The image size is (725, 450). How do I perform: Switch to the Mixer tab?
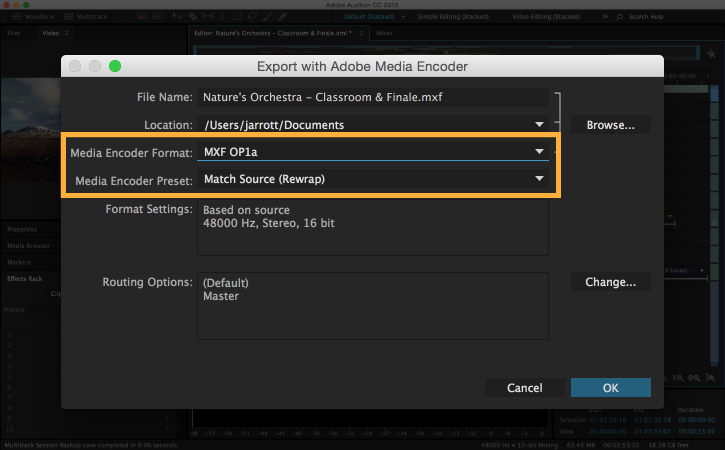pos(385,33)
